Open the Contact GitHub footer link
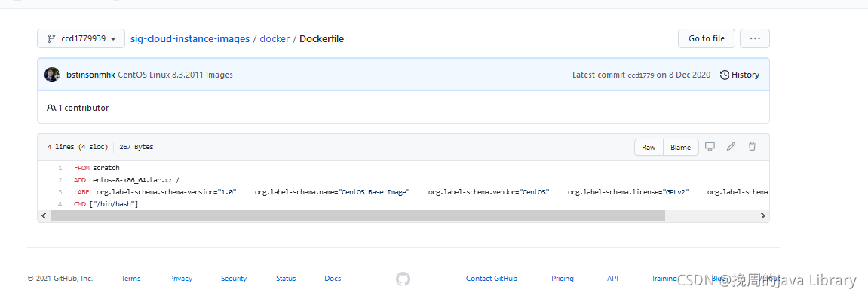Image resolution: width=868 pixels, height=296 pixels. (492, 278)
